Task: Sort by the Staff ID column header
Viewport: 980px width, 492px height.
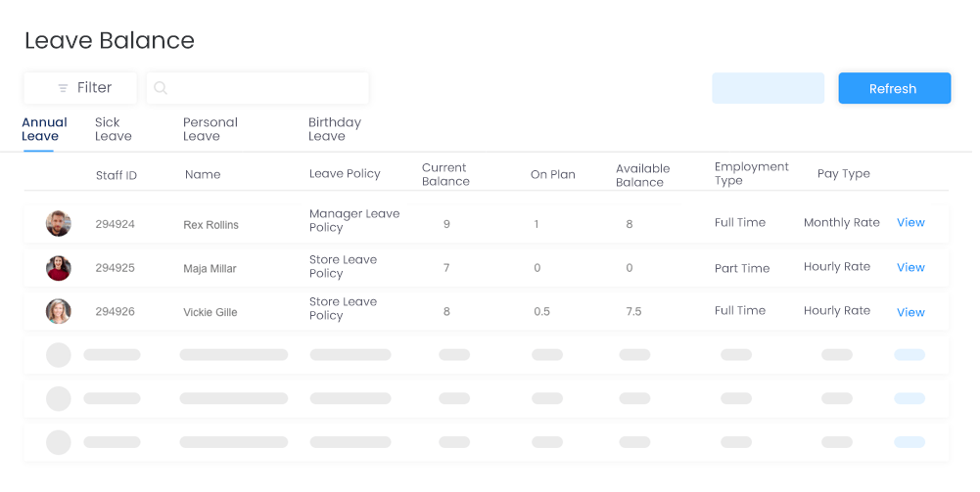Action: pos(117,175)
